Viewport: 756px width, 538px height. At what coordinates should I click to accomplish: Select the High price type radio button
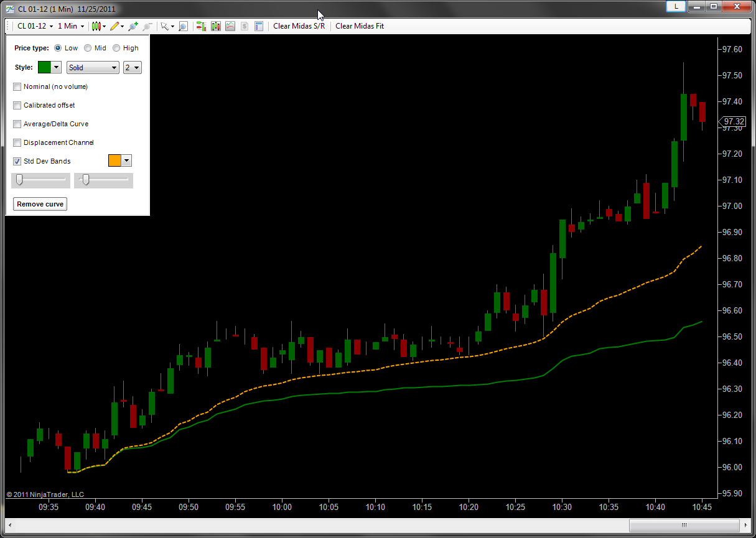pyautogui.click(x=116, y=48)
